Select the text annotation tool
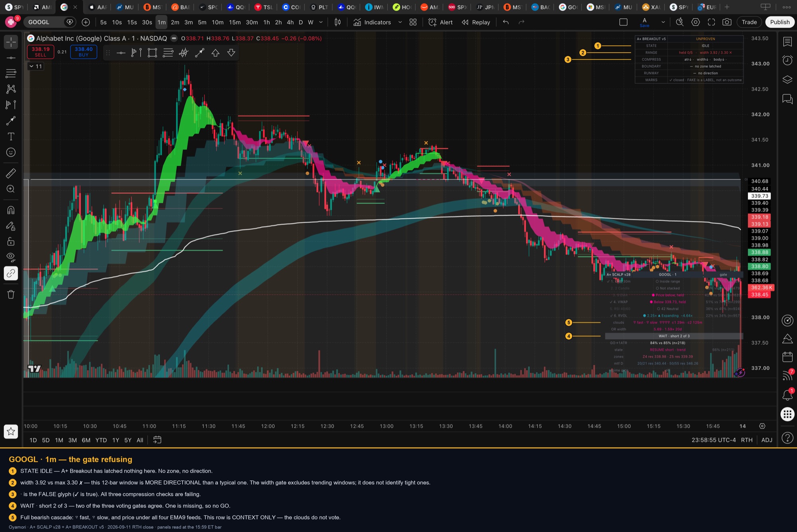Image resolution: width=797 pixels, height=532 pixels. click(11, 137)
